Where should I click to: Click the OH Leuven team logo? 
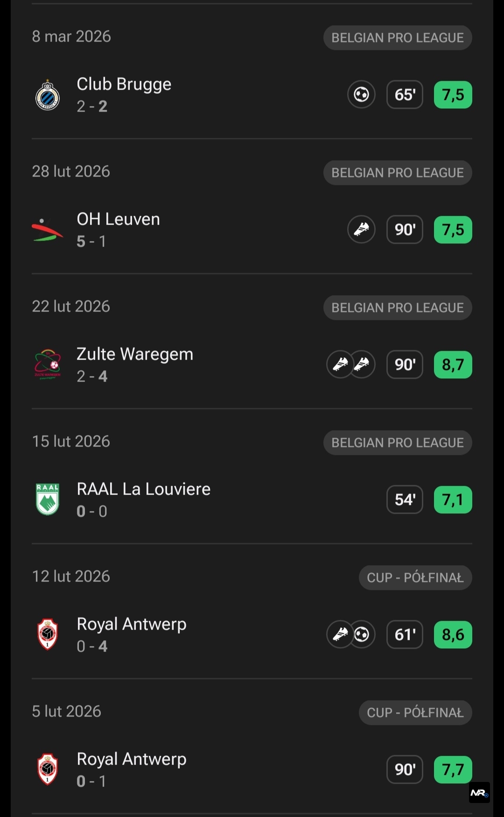[x=48, y=230]
